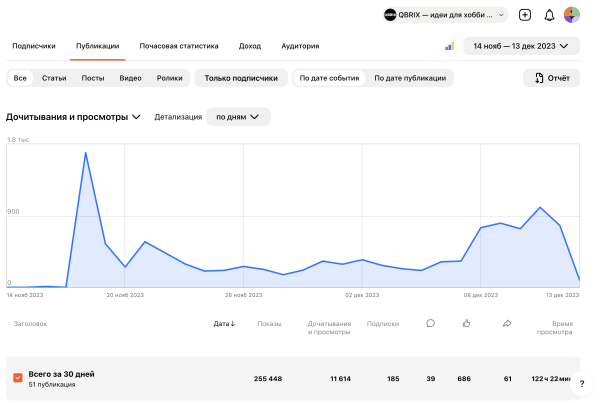Switch to the 'Подписчики' tab

pyautogui.click(x=34, y=46)
